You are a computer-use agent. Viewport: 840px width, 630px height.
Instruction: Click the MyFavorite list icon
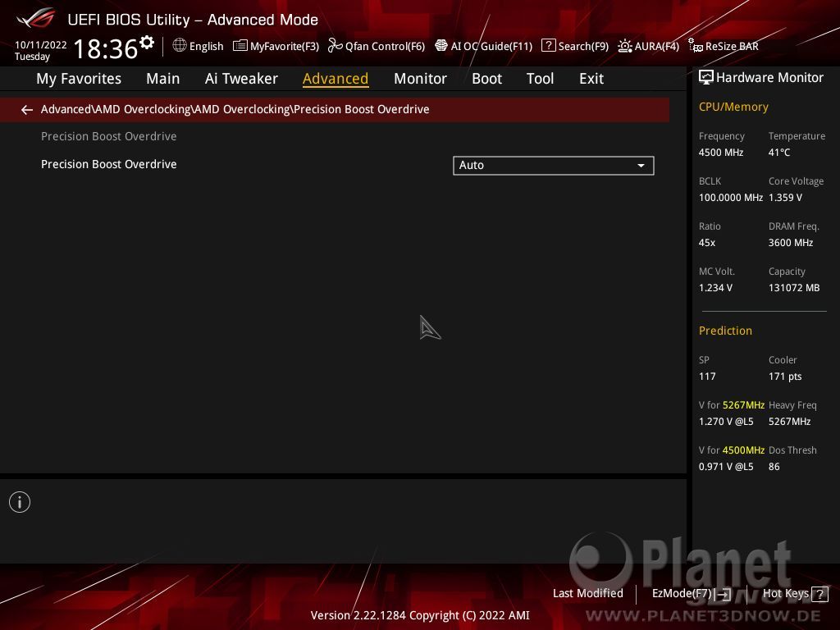(240, 46)
